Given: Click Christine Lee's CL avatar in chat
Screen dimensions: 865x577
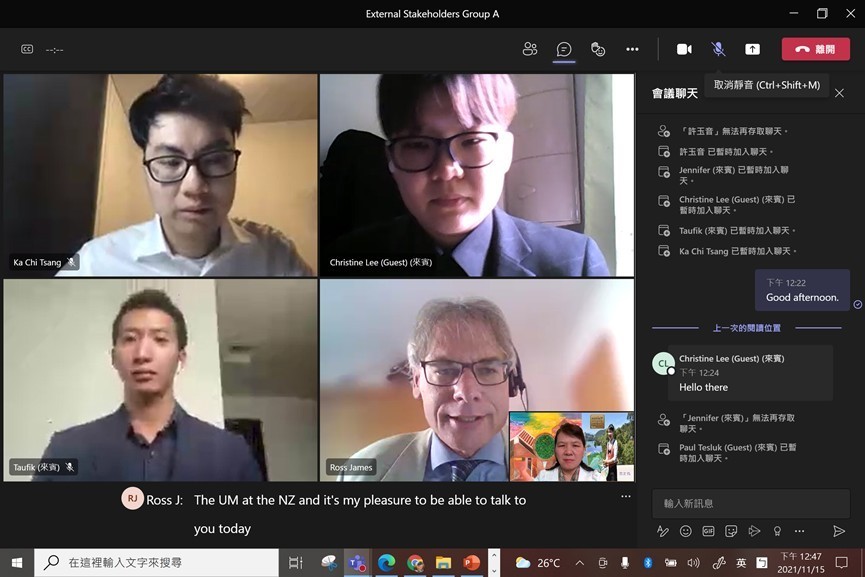Looking at the screenshot, I should click(x=663, y=364).
